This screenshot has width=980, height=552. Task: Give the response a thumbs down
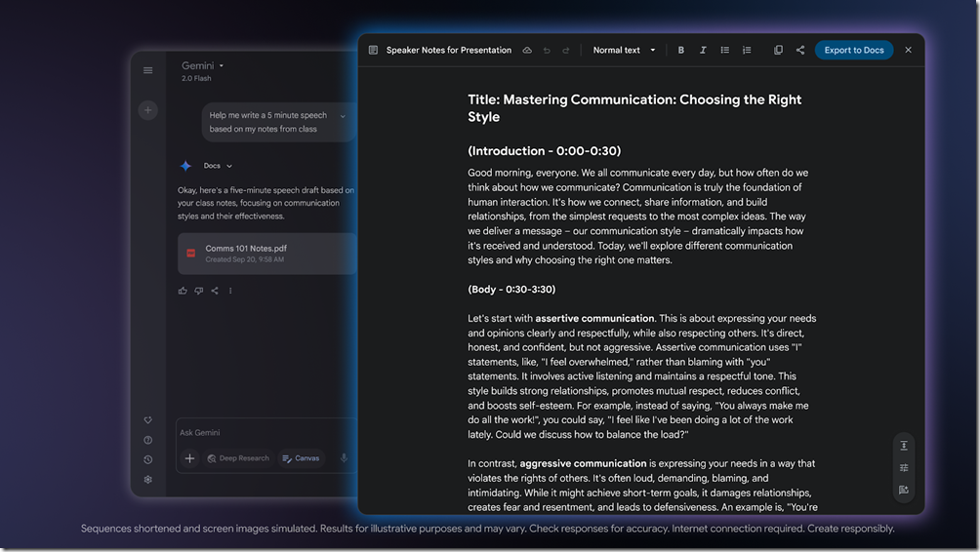click(198, 291)
